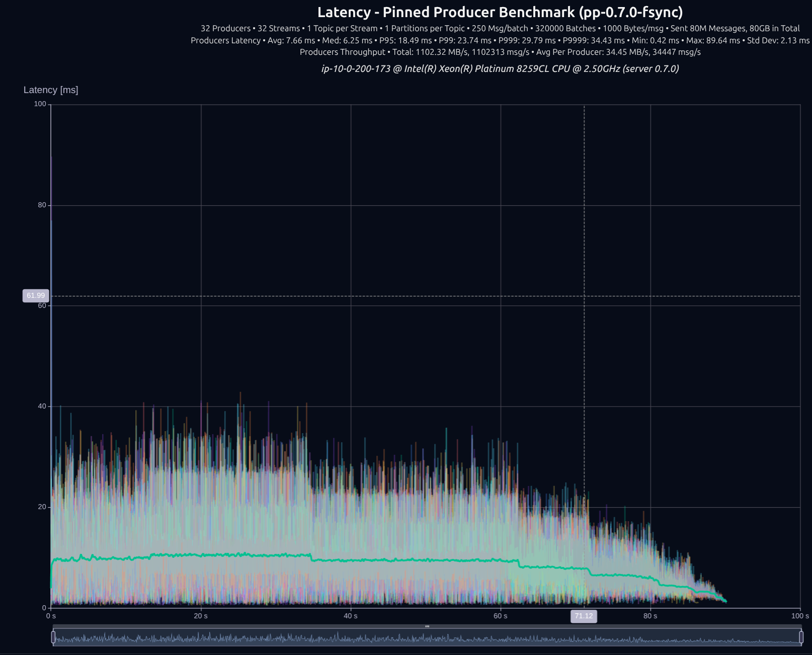Image resolution: width=812 pixels, height=655 pixels.
Task: Click the '40 s' x-axis tick label
Action: pyautogui.click(x=351, y=616)
